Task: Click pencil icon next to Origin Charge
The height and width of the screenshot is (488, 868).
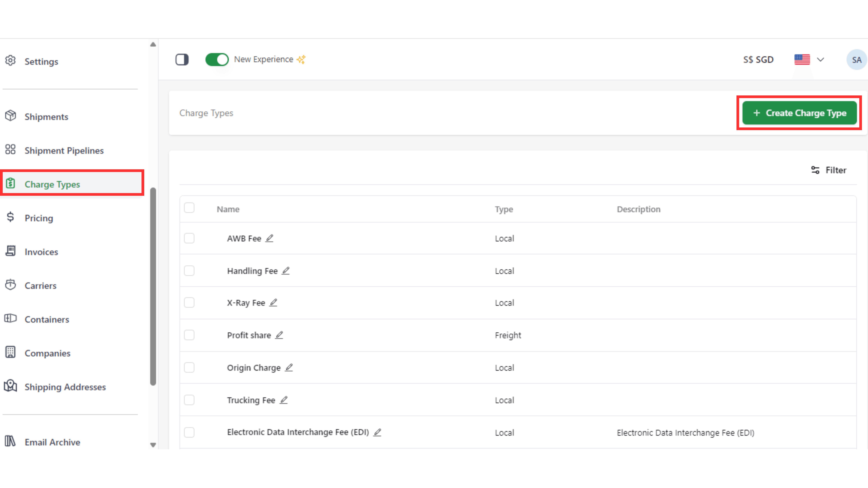Action: 289,367
